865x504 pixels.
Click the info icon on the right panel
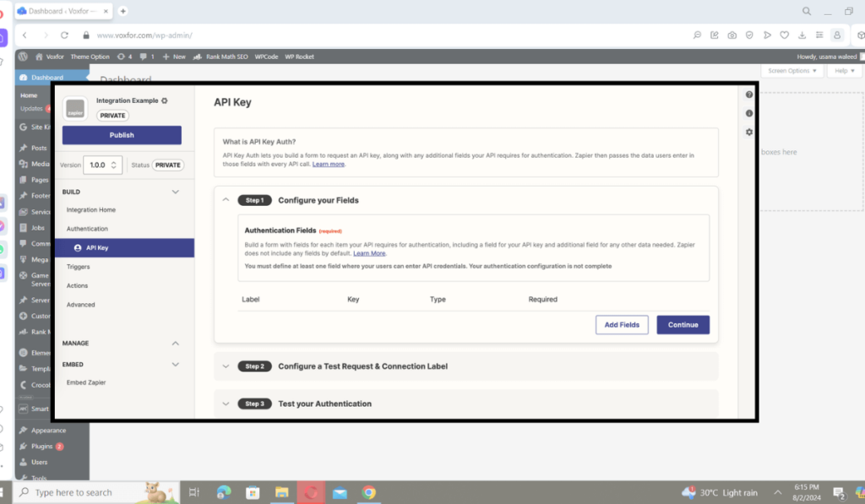(748, 113)
